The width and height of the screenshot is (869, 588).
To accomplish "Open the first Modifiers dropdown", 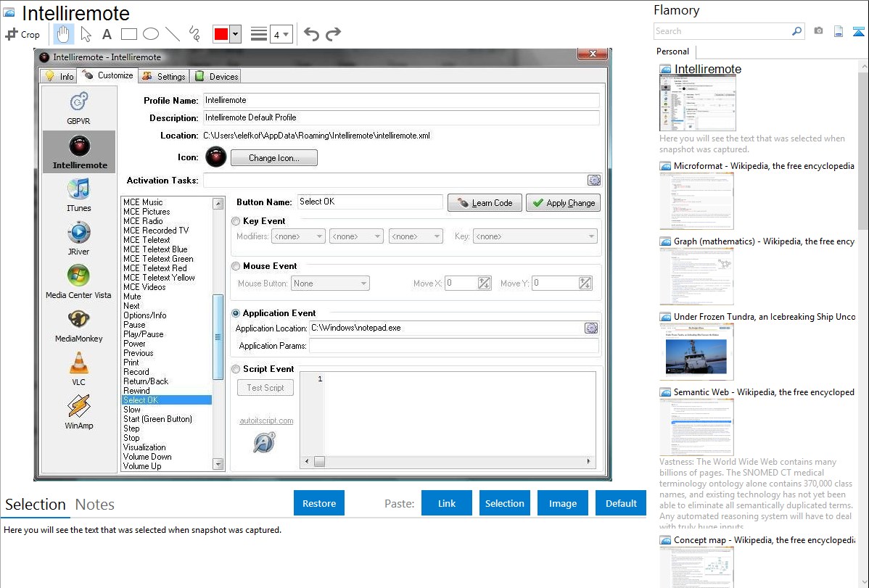I will 298,236.
